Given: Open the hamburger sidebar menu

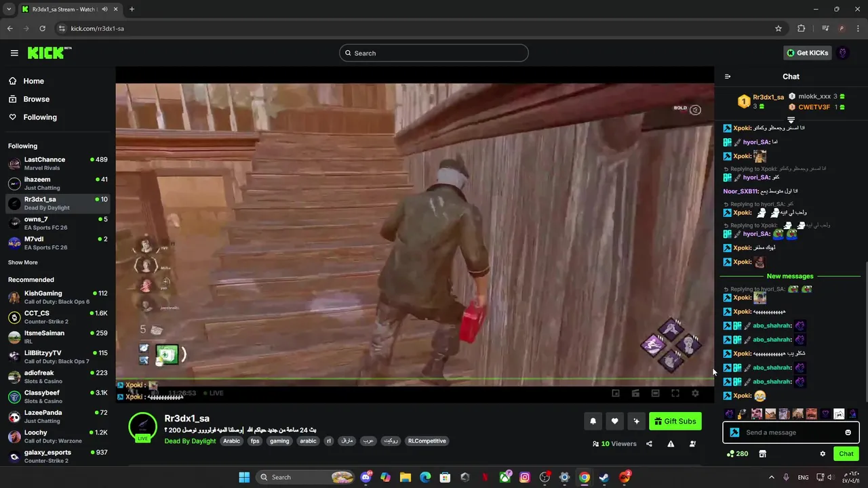Looking at the screenshot, I should coord(14,53).
